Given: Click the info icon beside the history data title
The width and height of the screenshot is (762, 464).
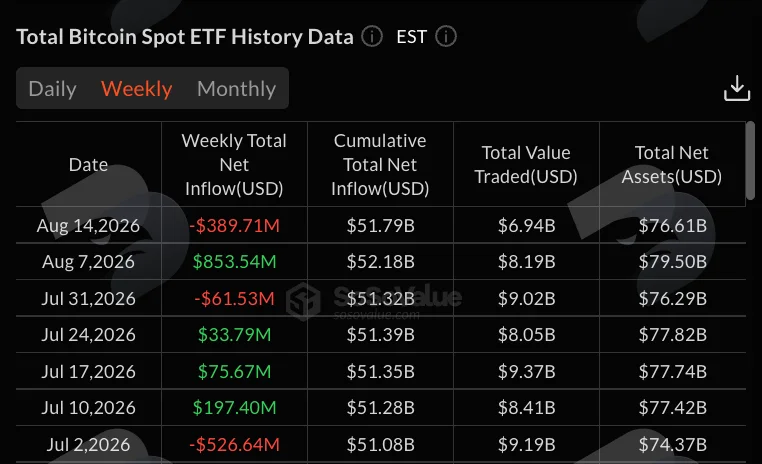Looking at the screenshot, I should tap(372, 36).
